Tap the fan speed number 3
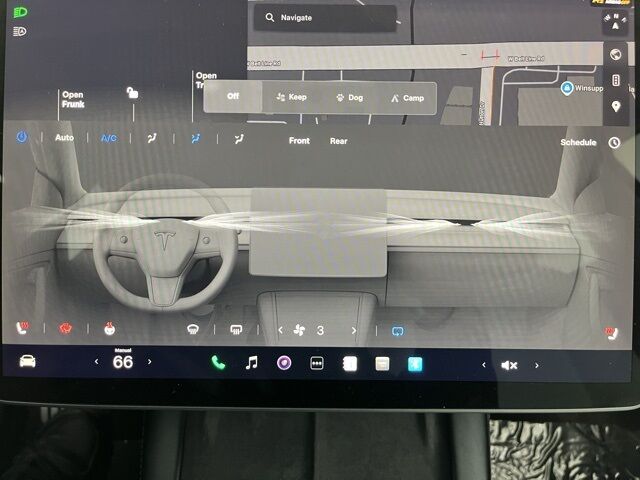The image size is (640, 480). coord(320,330)
